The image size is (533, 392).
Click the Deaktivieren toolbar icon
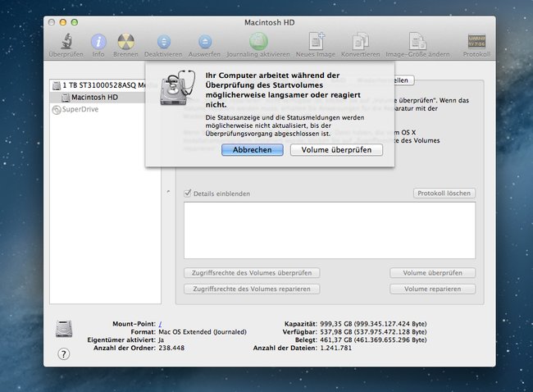[x=163, y=42]
